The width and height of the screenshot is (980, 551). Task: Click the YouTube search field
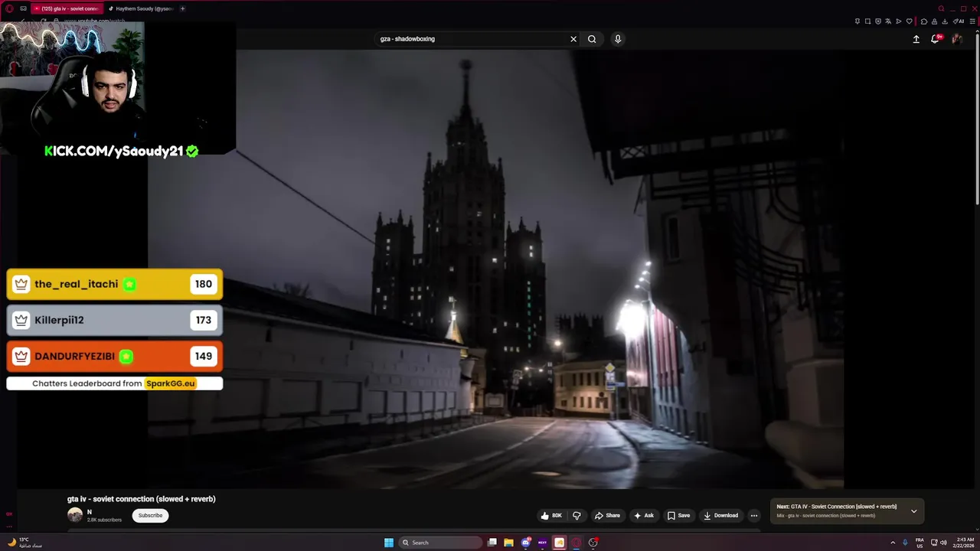[471, 39]
